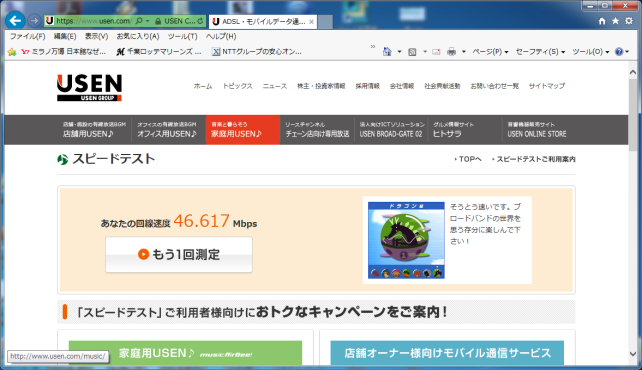Open the ファイル(F) menu

[x=27, y=36]
